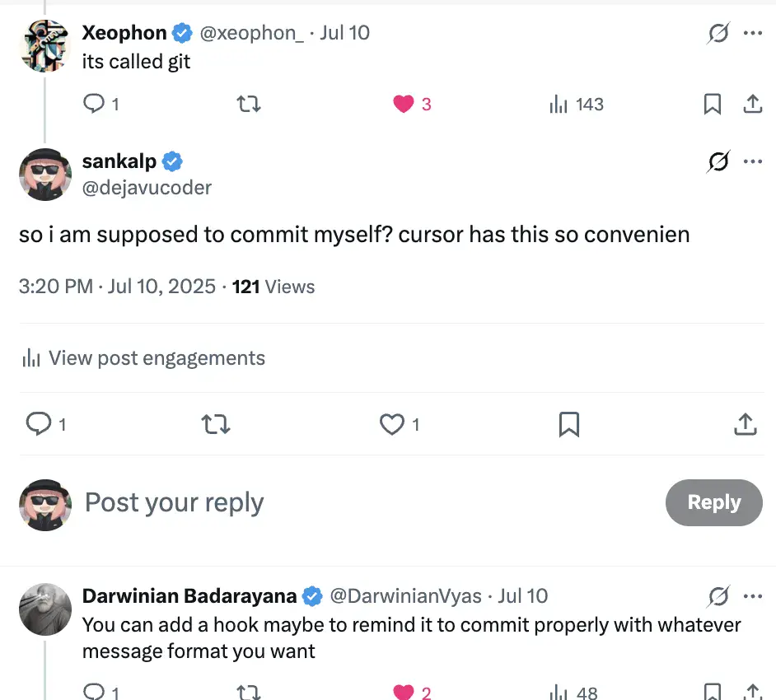The width and height of the screenshot is (776, 700).
Task: Open more options on Xeophon's post
Action: point(752,34)
